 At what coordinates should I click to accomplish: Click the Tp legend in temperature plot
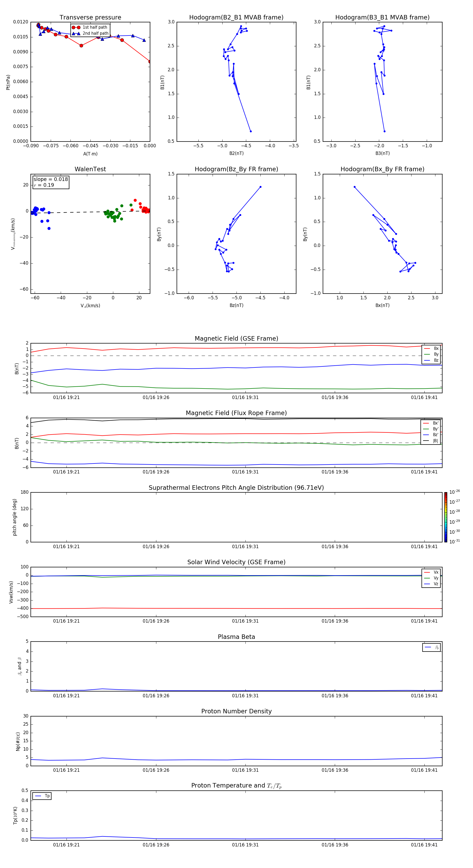tap(42, 796)
